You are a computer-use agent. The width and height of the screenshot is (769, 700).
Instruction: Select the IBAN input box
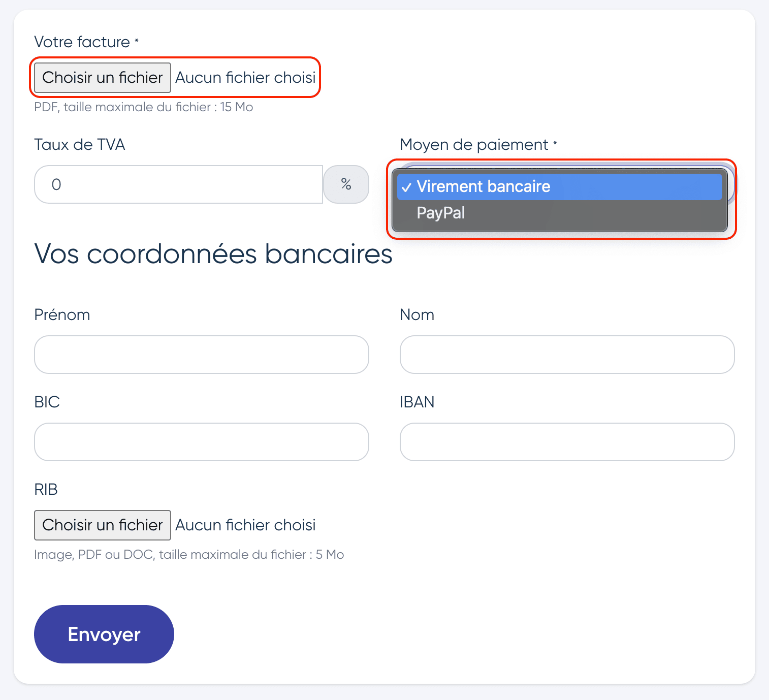point(567,442)
